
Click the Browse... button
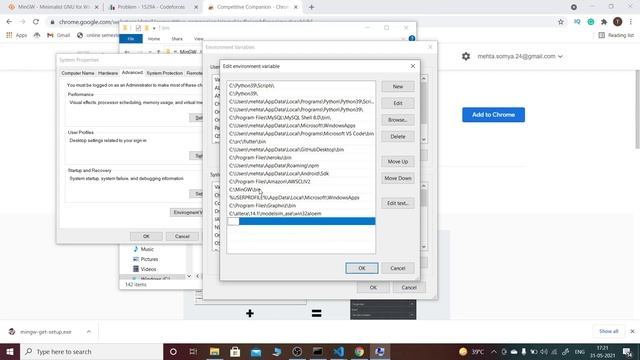pos(398,120)
